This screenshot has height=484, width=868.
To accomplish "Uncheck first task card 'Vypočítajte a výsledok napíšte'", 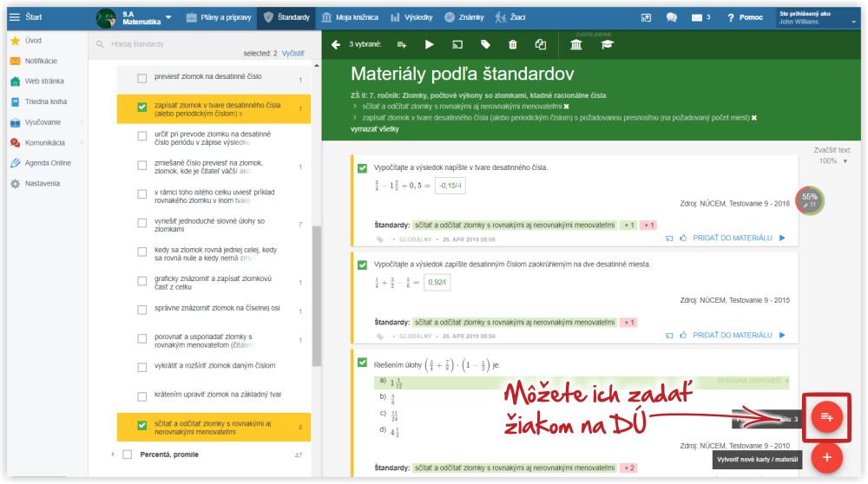I will coord(362,167).
